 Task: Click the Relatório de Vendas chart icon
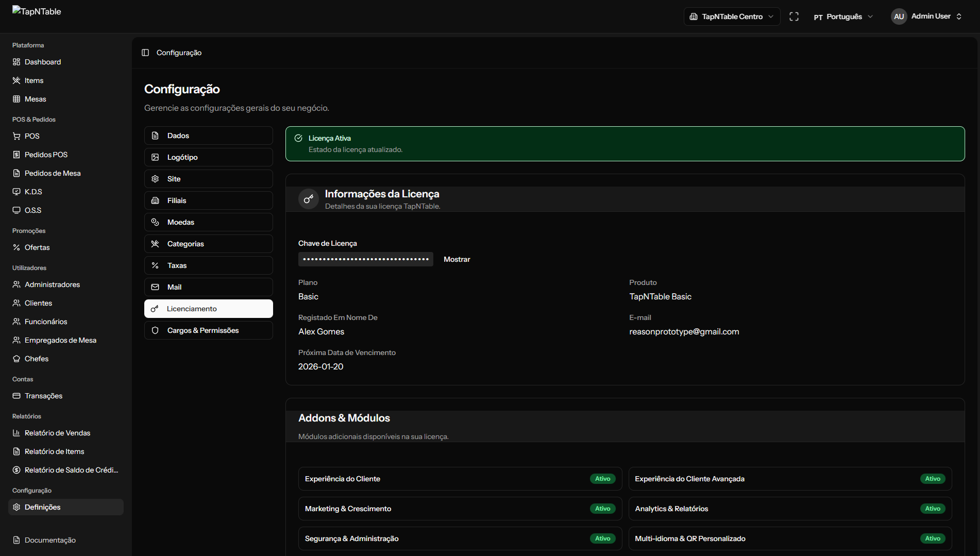[x=16, y=433]
